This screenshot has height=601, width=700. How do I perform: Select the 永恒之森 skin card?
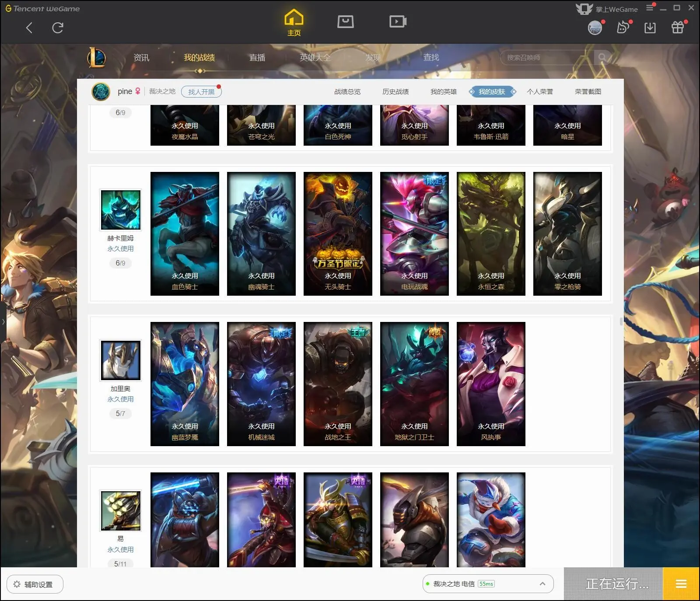[x=491, y=234]
